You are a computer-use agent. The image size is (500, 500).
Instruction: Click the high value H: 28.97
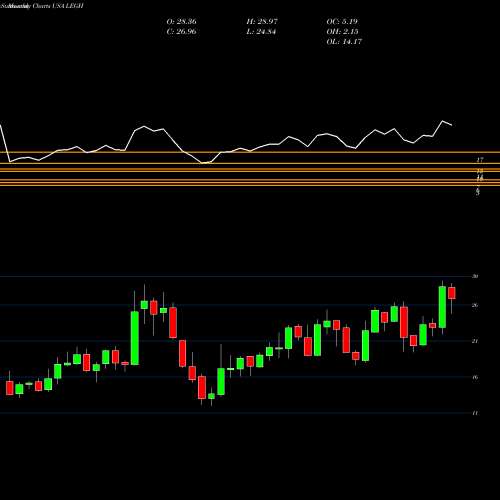click(x=262, y=22)
